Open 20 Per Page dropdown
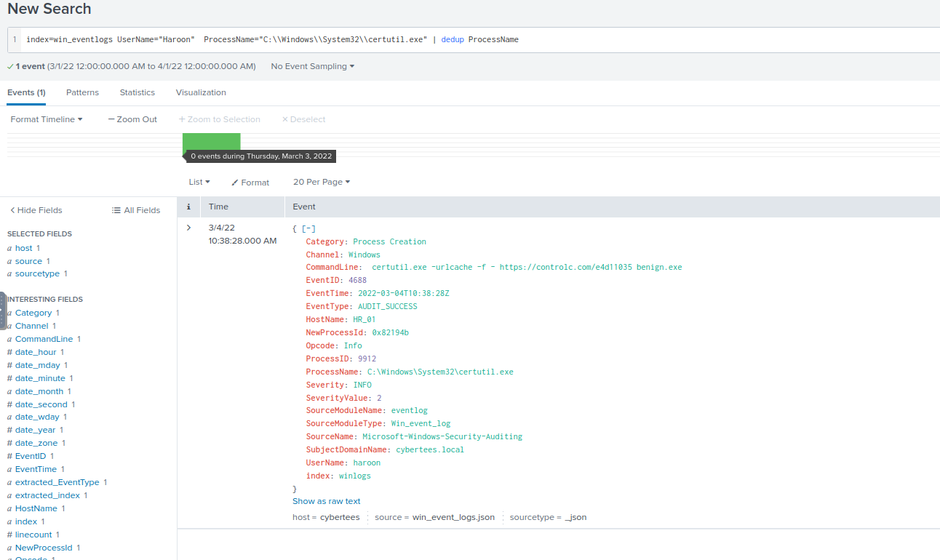The width and height of the screenshot is (940, 560). (x=322, y=182)
